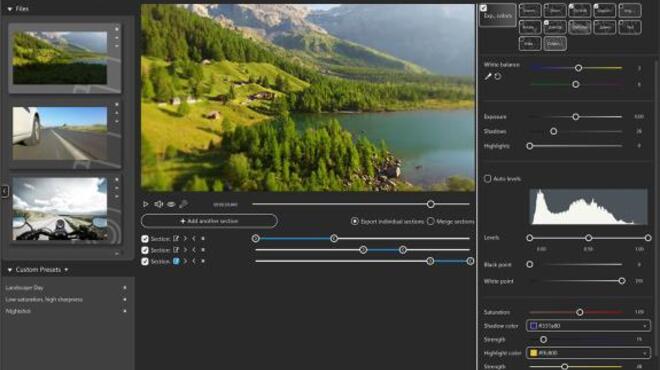Select Export individual sections option
This screenshot has width=660, height=370.
[x=355, y=221]
